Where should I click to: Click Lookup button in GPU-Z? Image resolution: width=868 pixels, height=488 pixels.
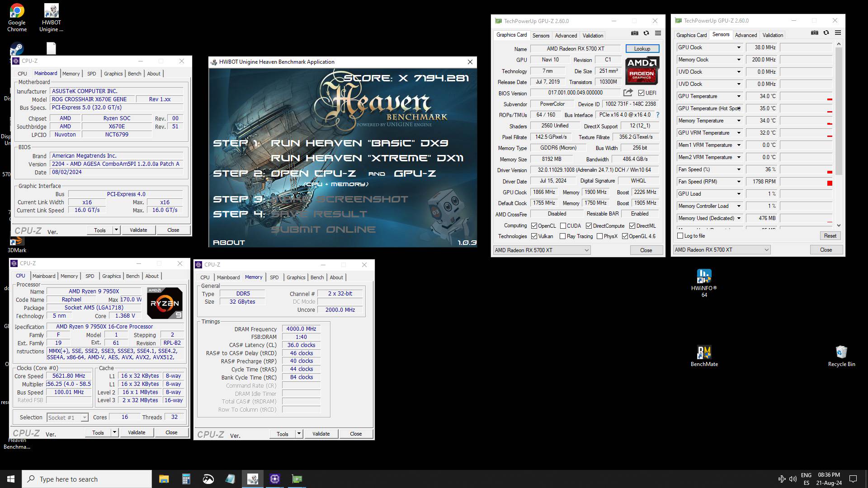pyautogui.click(x=642, y=49)
